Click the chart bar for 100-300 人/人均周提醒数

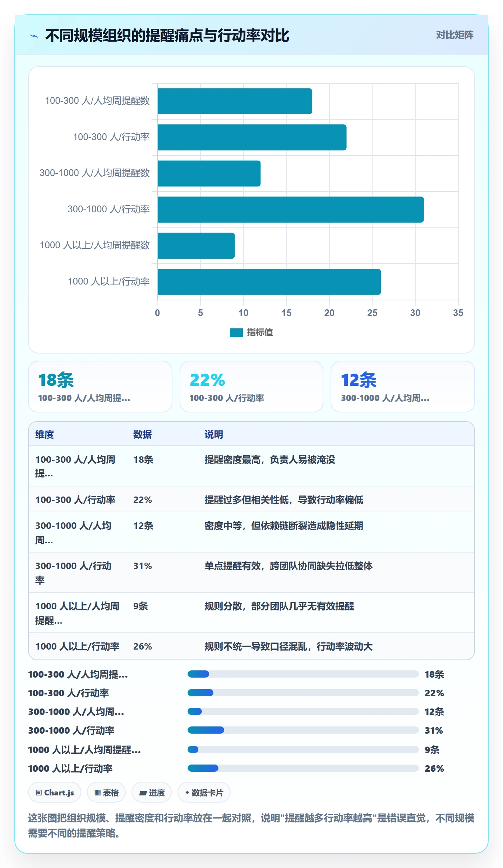(235, 101)
